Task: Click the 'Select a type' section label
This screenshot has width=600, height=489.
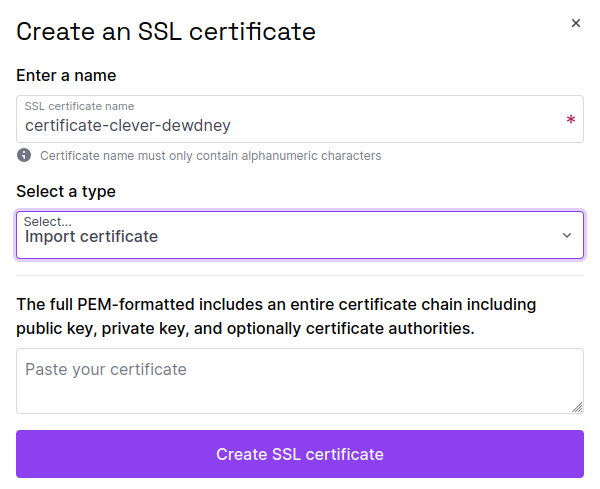Action: (x=66, y=191)
